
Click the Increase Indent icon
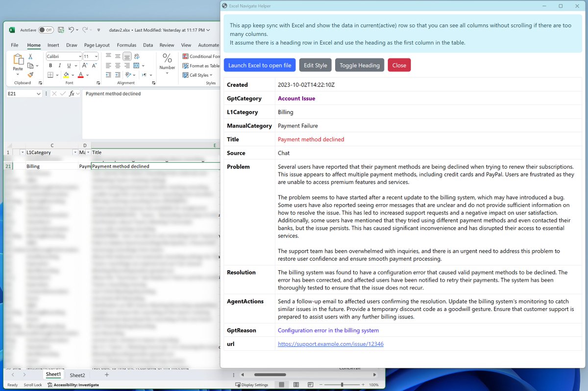click(x=118, y=75)
